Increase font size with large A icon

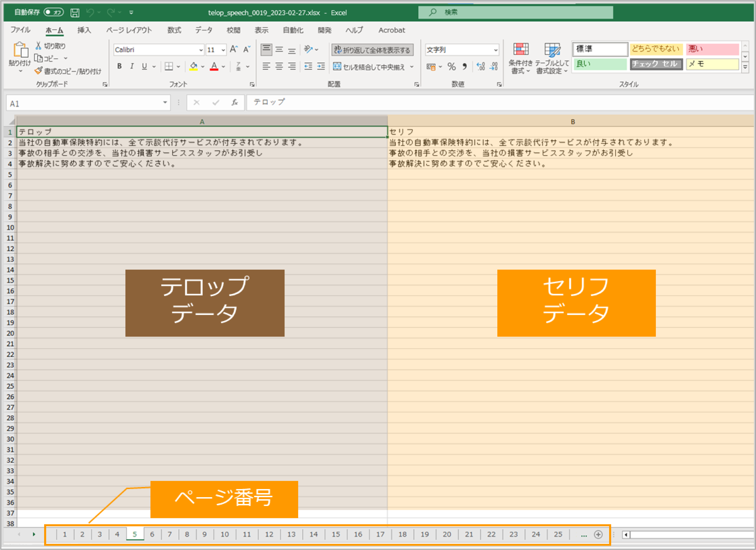pos(234,49)
